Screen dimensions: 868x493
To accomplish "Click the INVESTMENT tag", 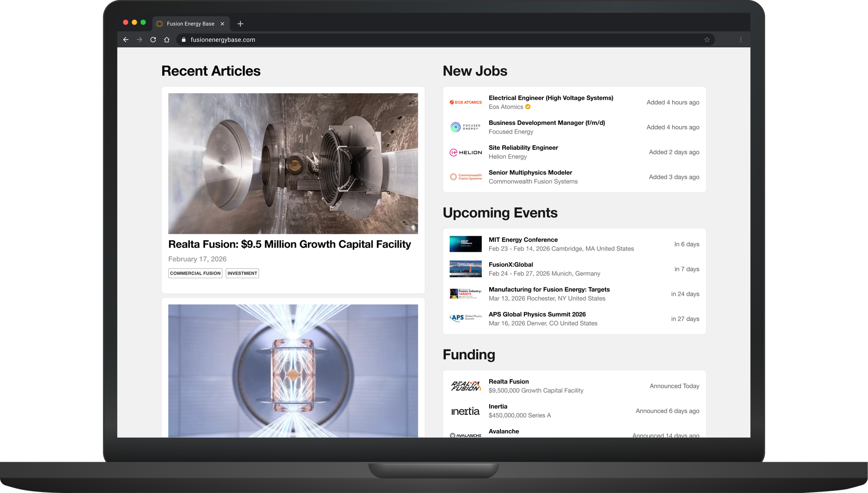I will 242,273.
